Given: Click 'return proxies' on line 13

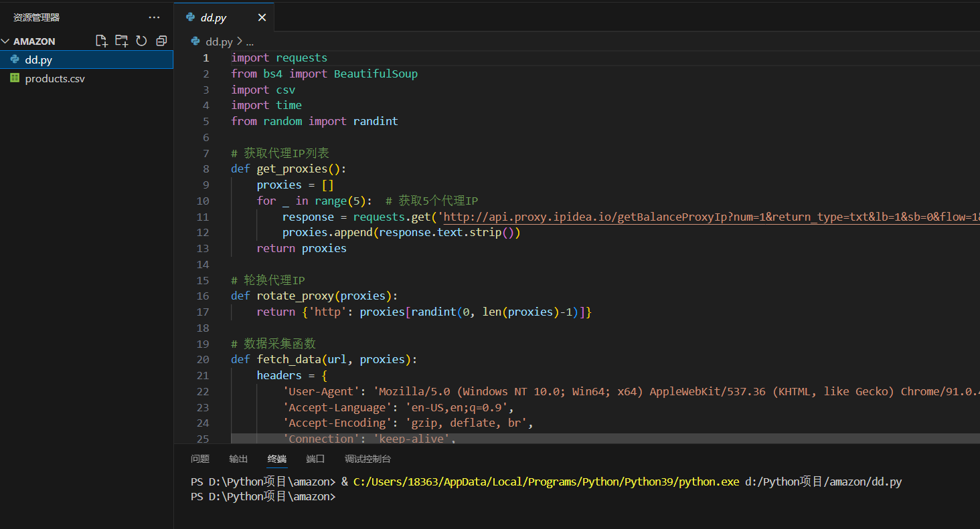Looking at the screenshot, I should [302, 249].
